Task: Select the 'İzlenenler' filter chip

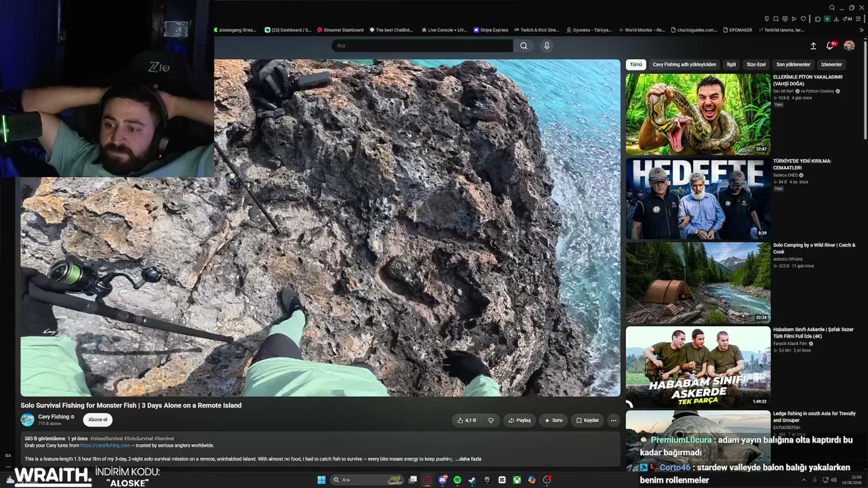Action: (x=831, y=64)
